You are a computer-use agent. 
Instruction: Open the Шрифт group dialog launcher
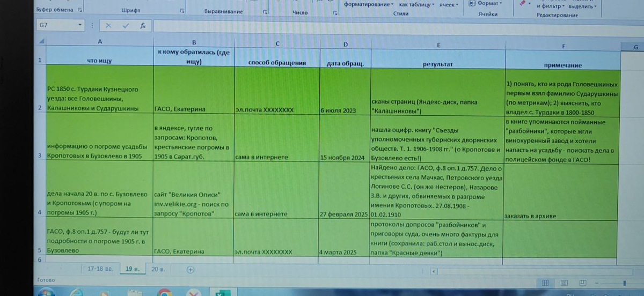181,10
